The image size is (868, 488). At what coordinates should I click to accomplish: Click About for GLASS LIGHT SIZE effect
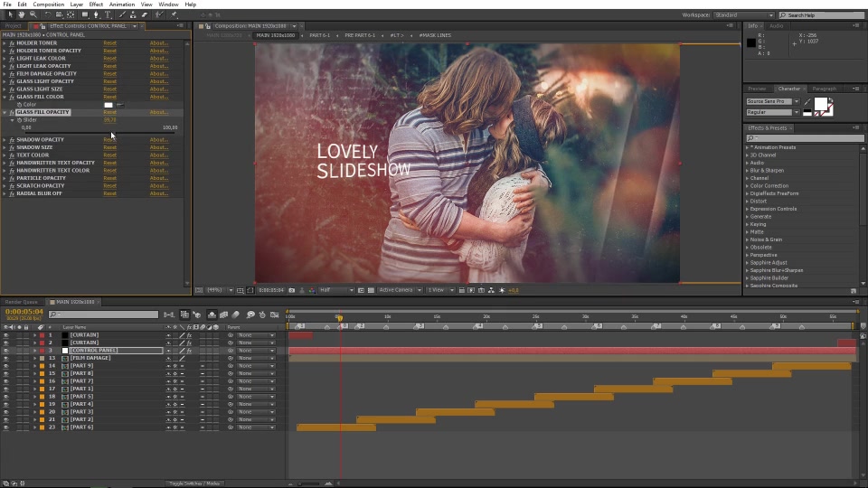pyautogui.click(x=158, y=89)
